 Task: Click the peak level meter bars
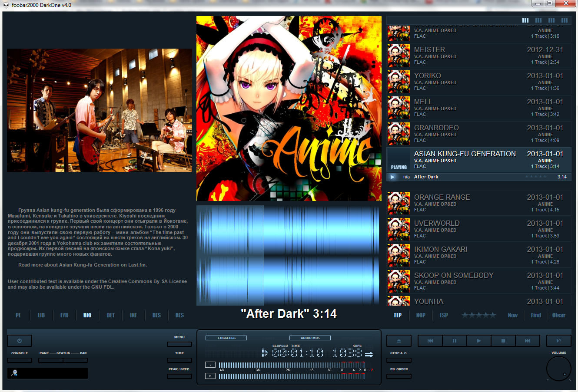pyautogui.click(x=292, y=370)
